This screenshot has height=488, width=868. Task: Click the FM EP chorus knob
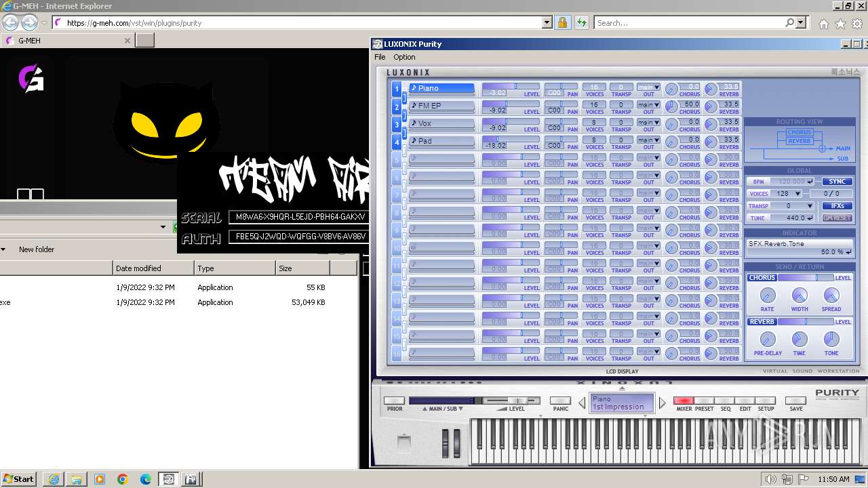(x=671, y=106)
